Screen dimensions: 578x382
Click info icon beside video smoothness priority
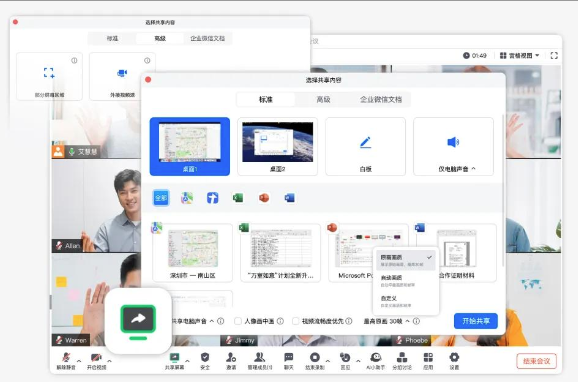coord(349,321)
